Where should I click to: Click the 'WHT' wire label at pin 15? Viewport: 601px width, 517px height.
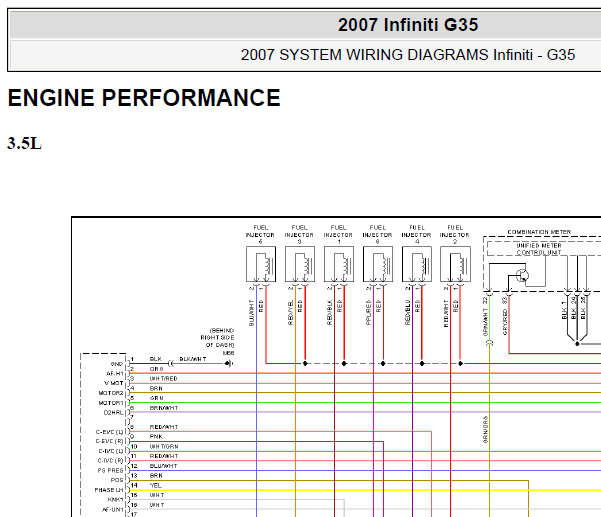[x=157, y=495]
